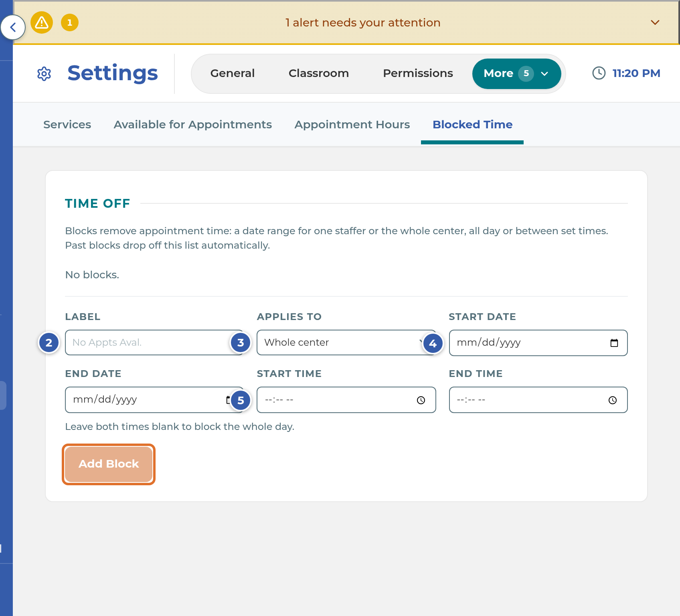Click the End Time field

[x=538, y=400]
